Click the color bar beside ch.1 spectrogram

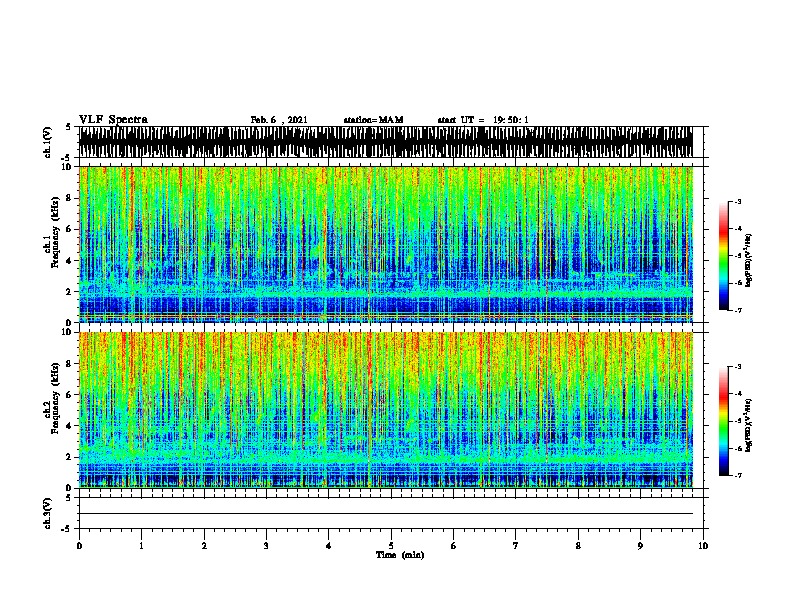point(724,256)
